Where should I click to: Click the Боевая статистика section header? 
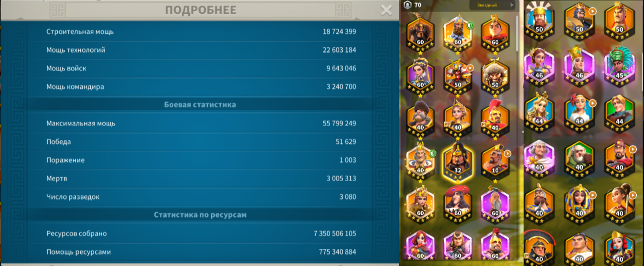pos(200,104)
